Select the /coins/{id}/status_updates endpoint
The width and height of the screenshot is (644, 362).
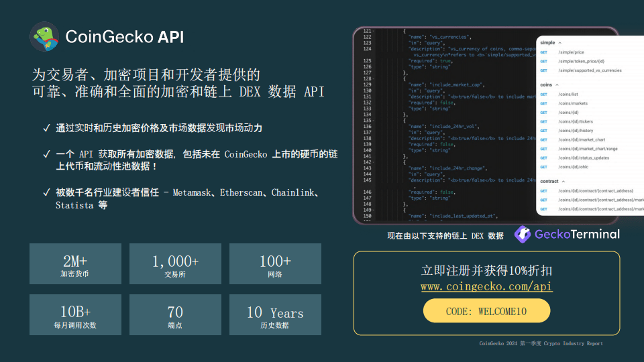tap(584, 158)
